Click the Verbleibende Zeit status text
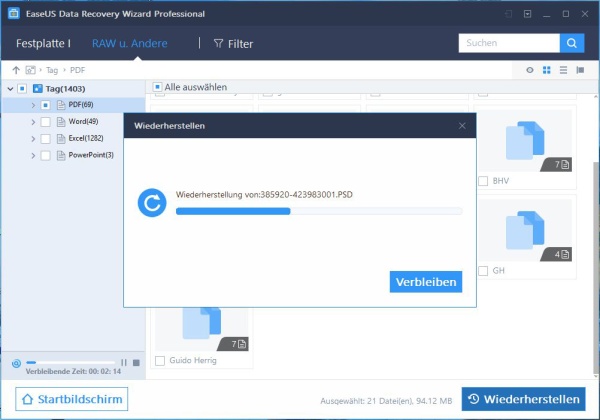This screenshot has width=600, height=420. [73, 371]
